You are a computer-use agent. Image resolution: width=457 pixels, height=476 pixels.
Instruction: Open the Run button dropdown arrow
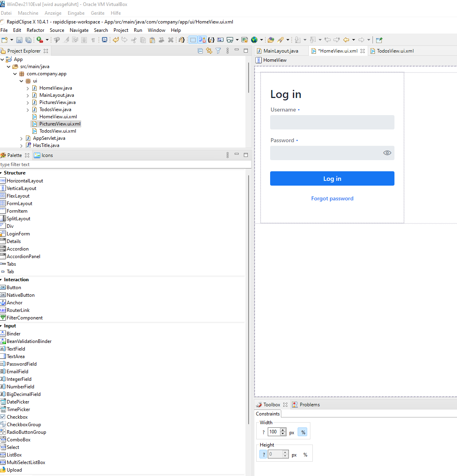pos(47,40)
